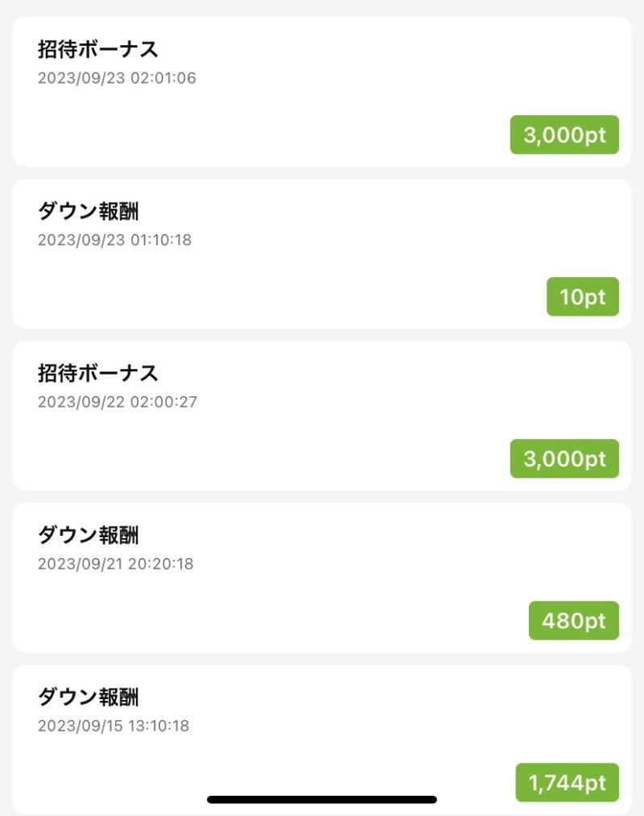644x816 pixels.
Task: Tap the 480pt points badge
Action: 574,620
